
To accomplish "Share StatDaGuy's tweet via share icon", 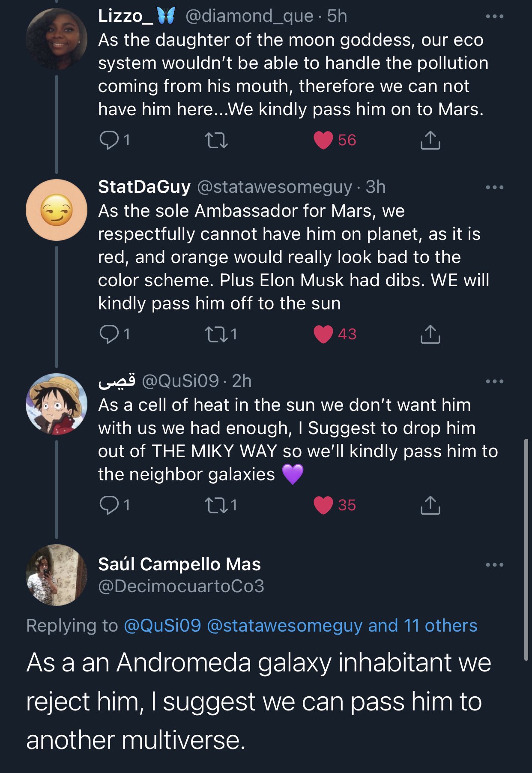I will [430, 334].
